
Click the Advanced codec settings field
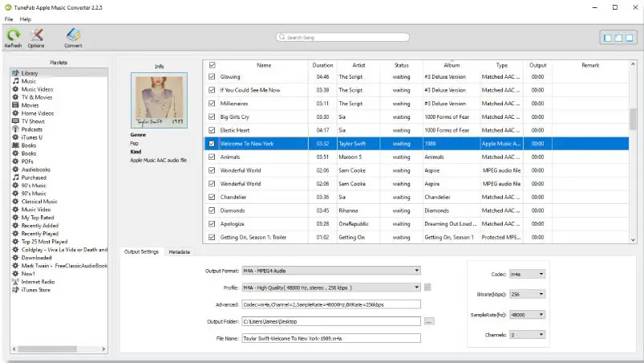point(331,304)
